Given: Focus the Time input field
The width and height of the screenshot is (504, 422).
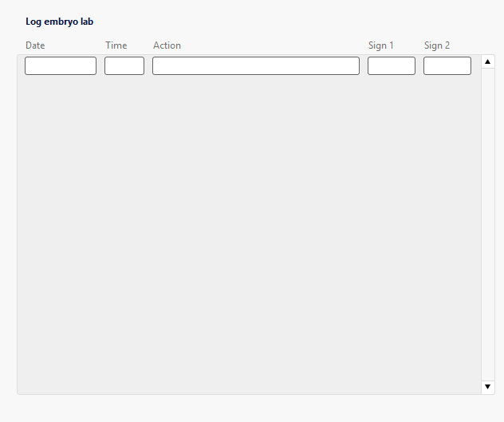Looking at the screenshot, I should click(124, 66).
